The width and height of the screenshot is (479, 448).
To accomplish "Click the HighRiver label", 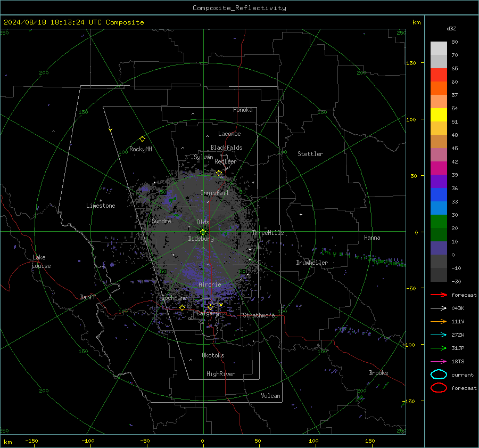I will [221, 374].
